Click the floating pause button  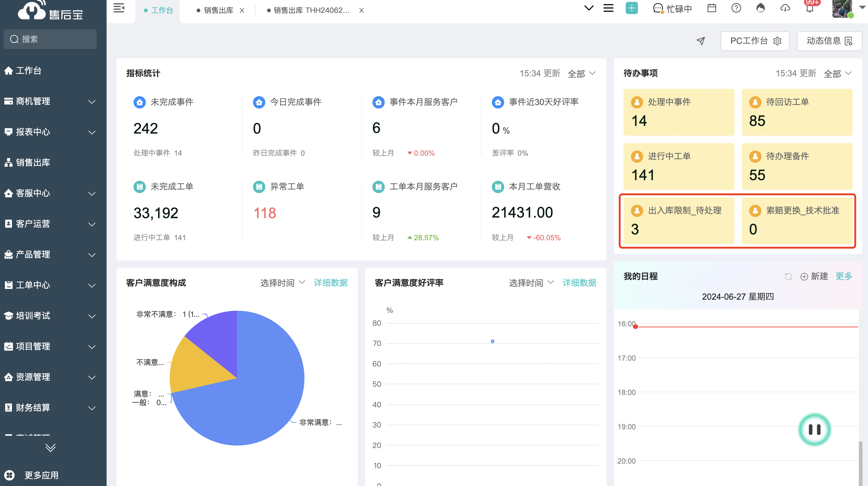point(814,429)
